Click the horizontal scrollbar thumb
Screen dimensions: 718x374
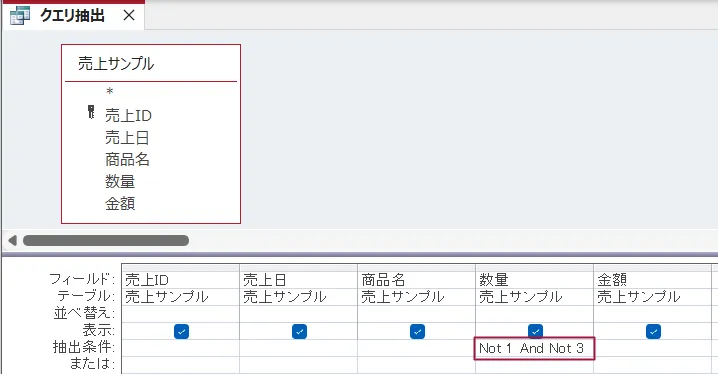(x=106, y=240)
